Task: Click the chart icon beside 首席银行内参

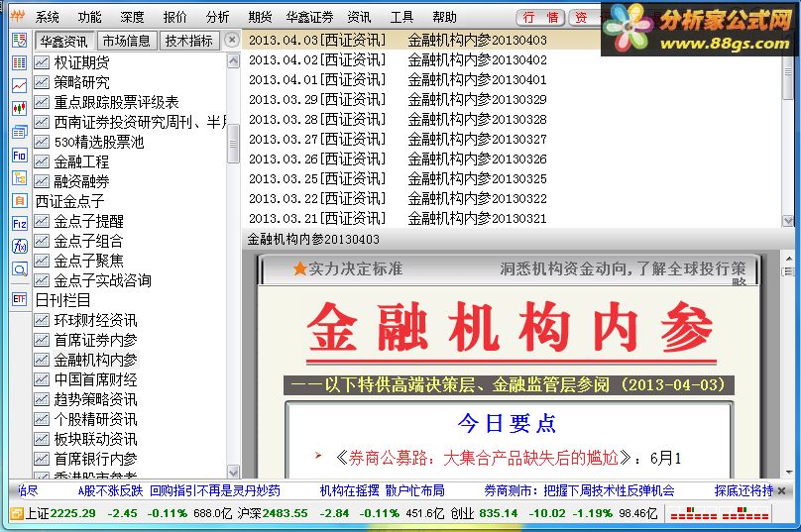Action: click(42, 459)
